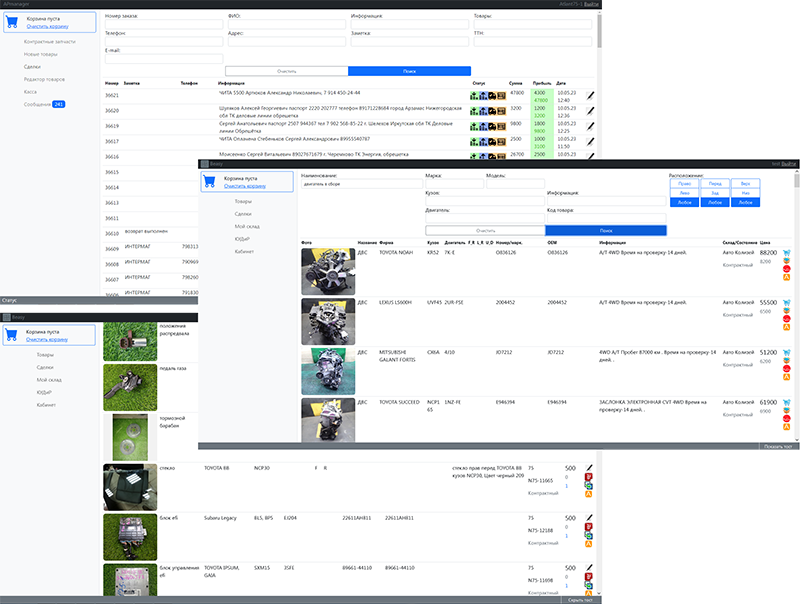Click the 'Очистить корзину' link in the middle window
This screenshot has height=604, width=800.
point(245,186)
